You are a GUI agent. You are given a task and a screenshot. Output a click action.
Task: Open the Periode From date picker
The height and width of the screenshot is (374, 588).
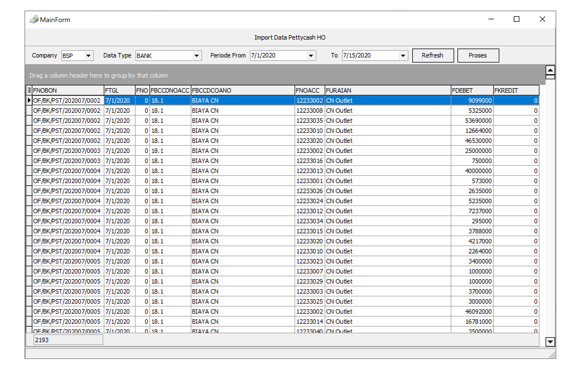pos(311,56)
